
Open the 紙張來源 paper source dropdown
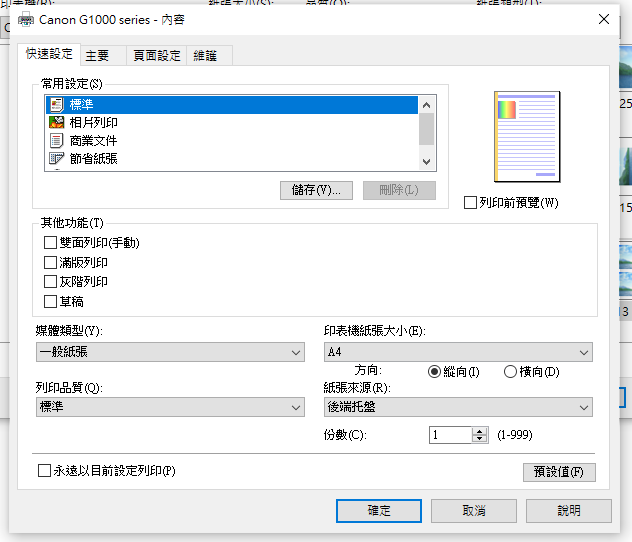click(x=458, y=407)
